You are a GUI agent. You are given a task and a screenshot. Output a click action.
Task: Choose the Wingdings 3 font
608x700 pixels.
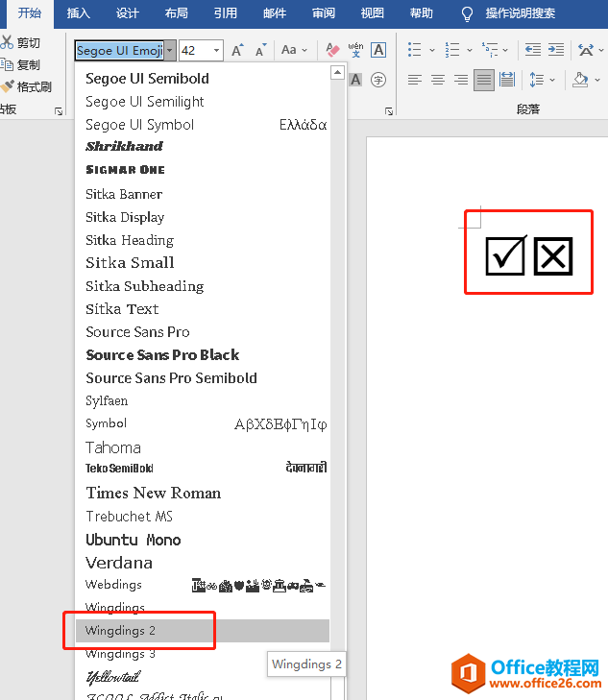click(203, 654)
